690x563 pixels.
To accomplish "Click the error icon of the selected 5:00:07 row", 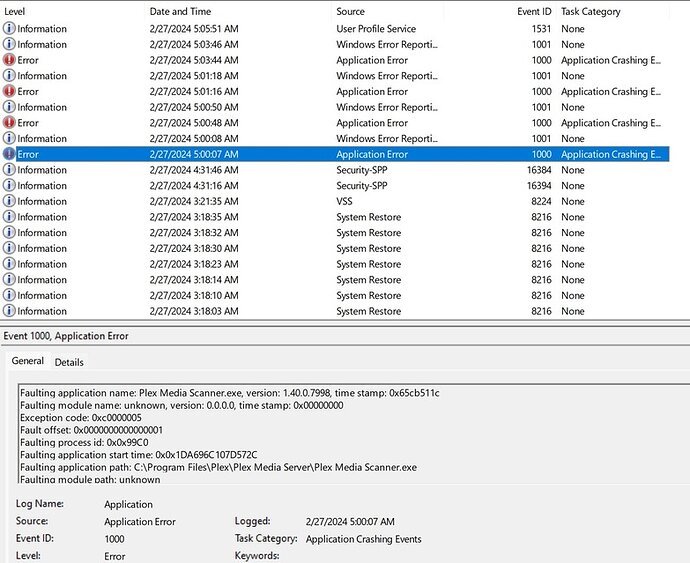I will (9, 154).
